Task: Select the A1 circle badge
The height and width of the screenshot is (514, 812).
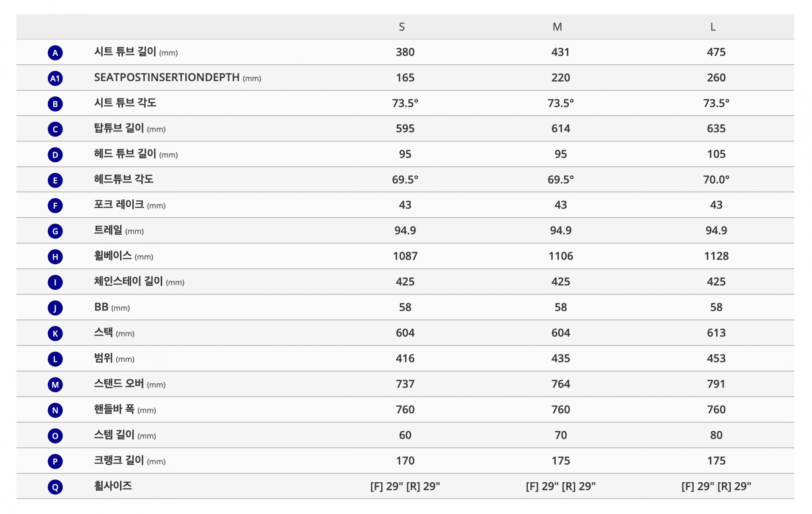Action: (x=55, y=78)
